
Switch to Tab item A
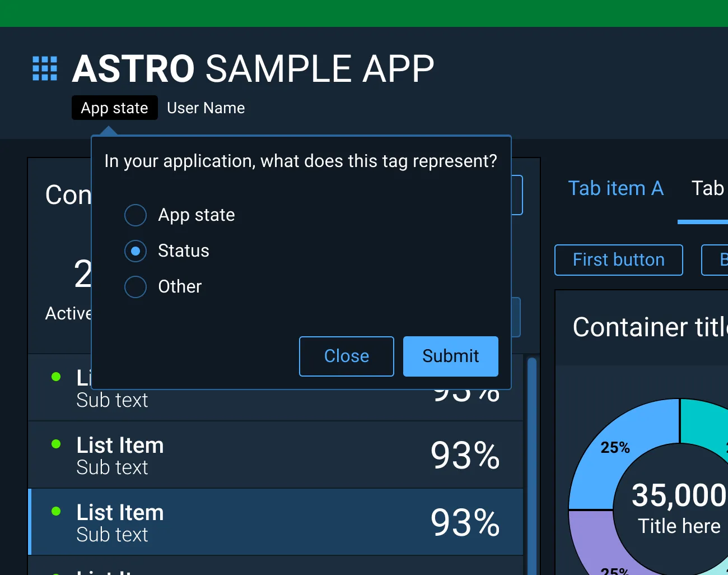(x=615, y=188)
